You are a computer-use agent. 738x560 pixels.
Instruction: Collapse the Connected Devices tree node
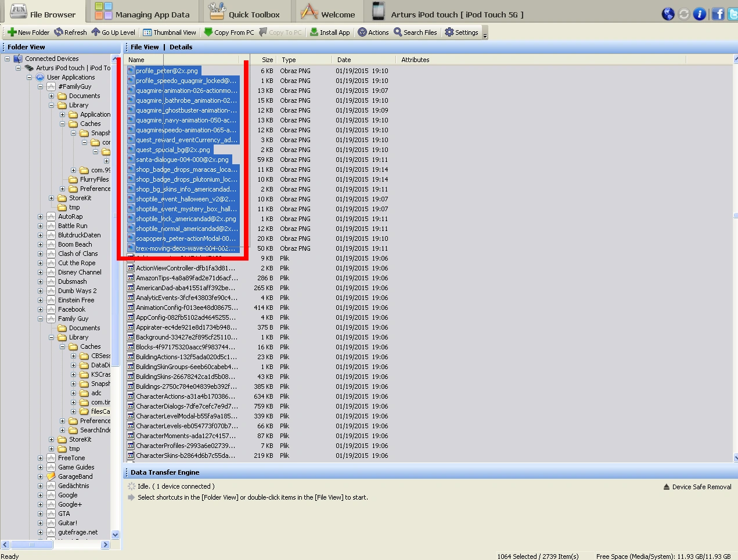(8, 59)
